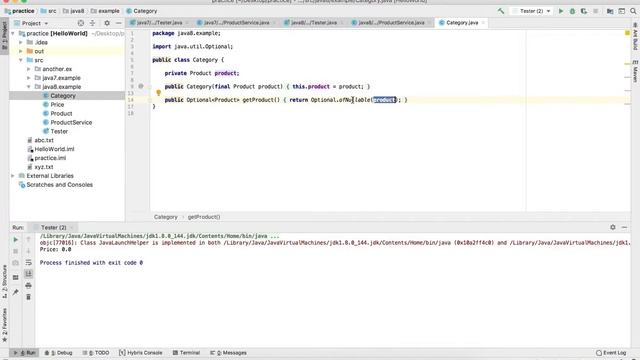Click the gutter icon beside the Category constructor
640x360 pixels.
click(141, 86)
